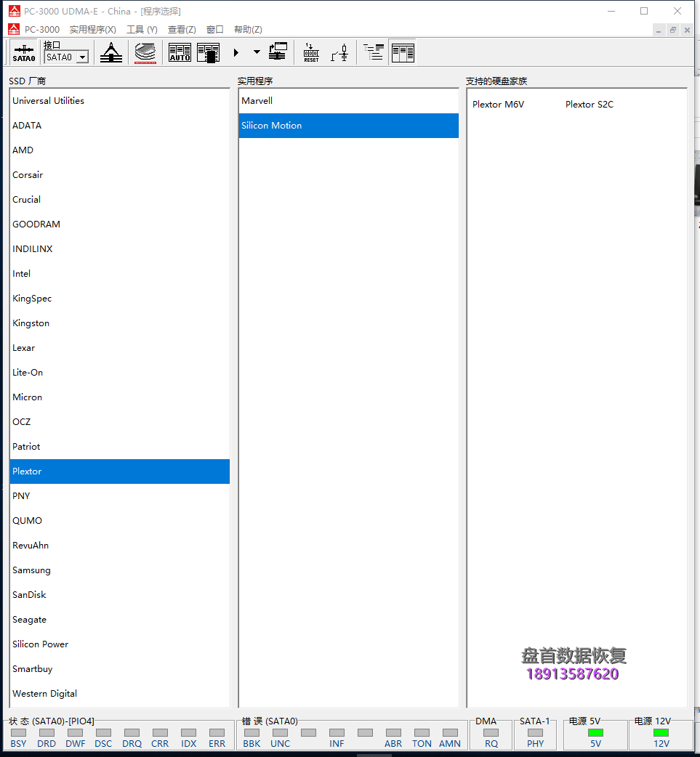Select Intel in the vendor list
The image size is (700, 757).
119,274
